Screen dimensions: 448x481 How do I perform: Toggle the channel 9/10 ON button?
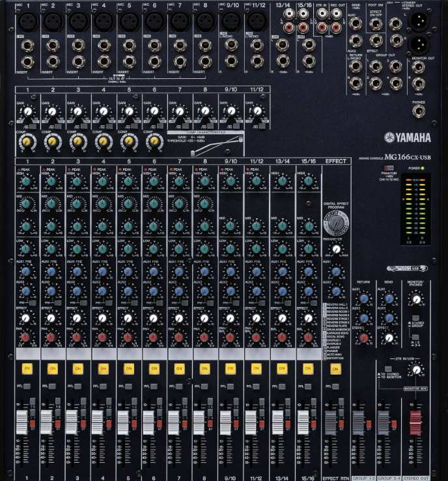pyautogui.click(x=231, y=368)
